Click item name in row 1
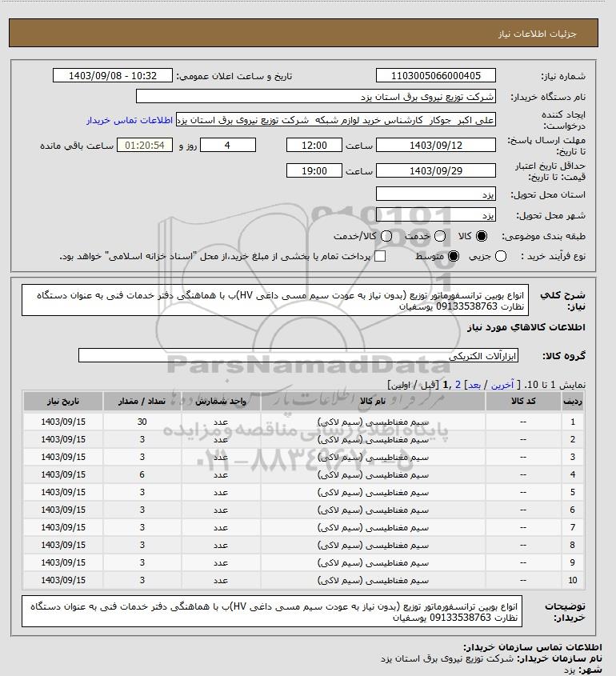The width and height of the screenshot is (616, 676). pyautogui.click(x=374, y=422)
